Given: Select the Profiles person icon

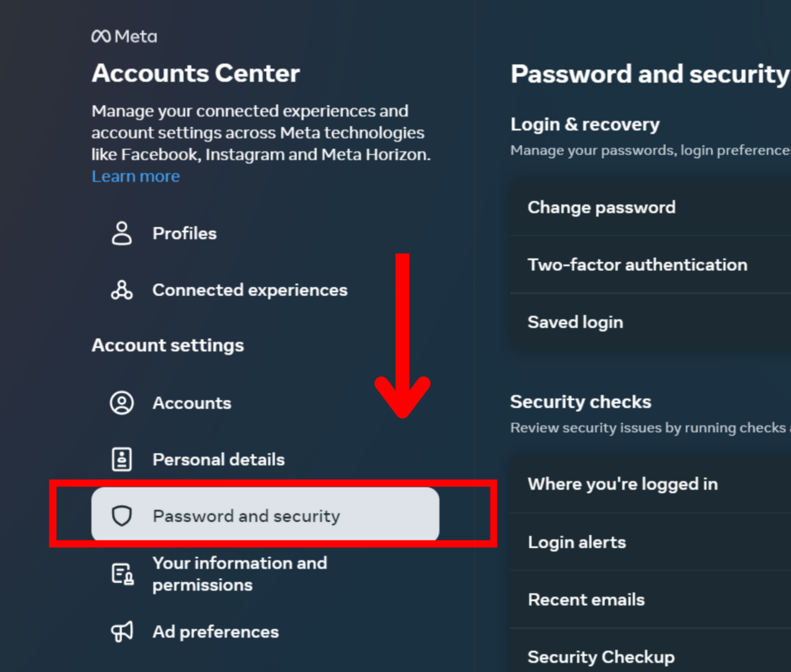Looking at the screenshot, I should [x=121, y=234].
